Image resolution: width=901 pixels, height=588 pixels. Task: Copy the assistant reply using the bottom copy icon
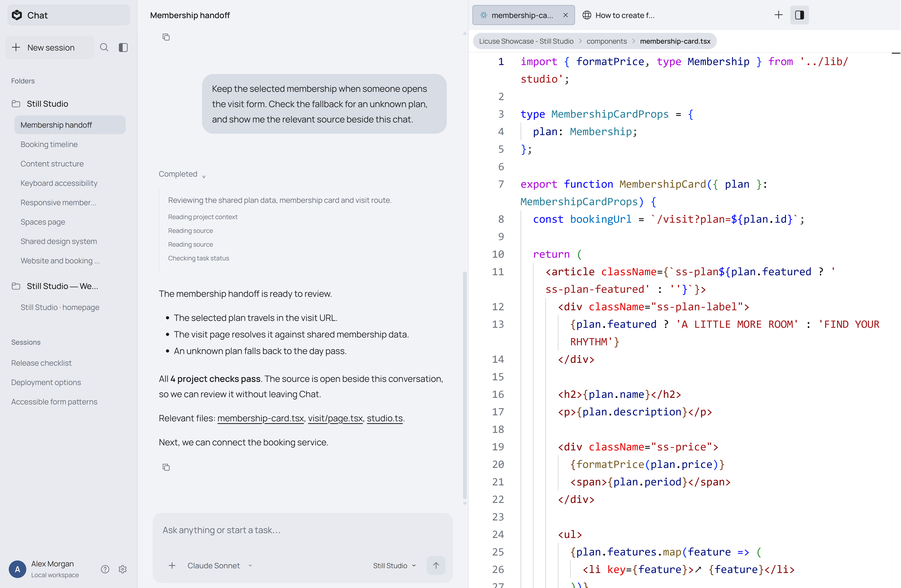166,467
